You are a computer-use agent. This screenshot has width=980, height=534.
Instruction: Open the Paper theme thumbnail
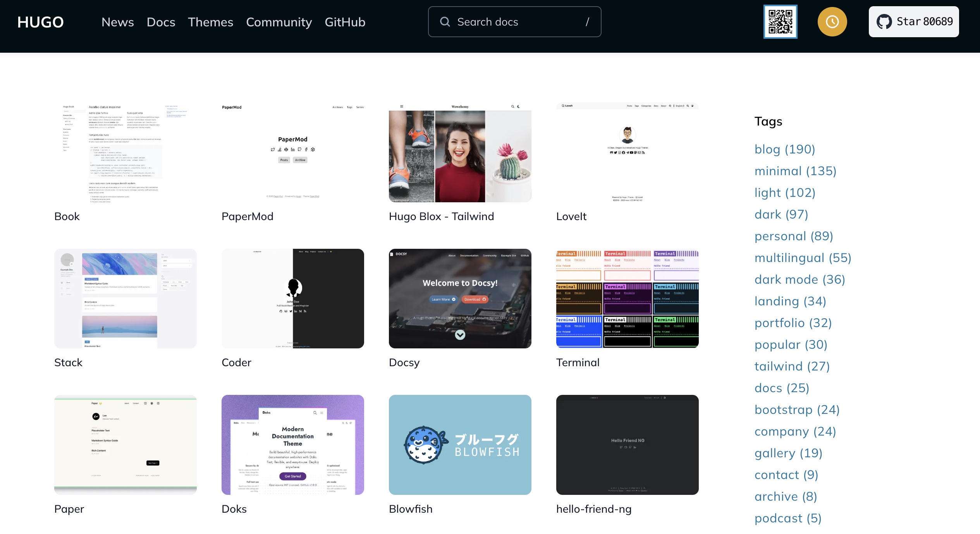tap(126, 445)
